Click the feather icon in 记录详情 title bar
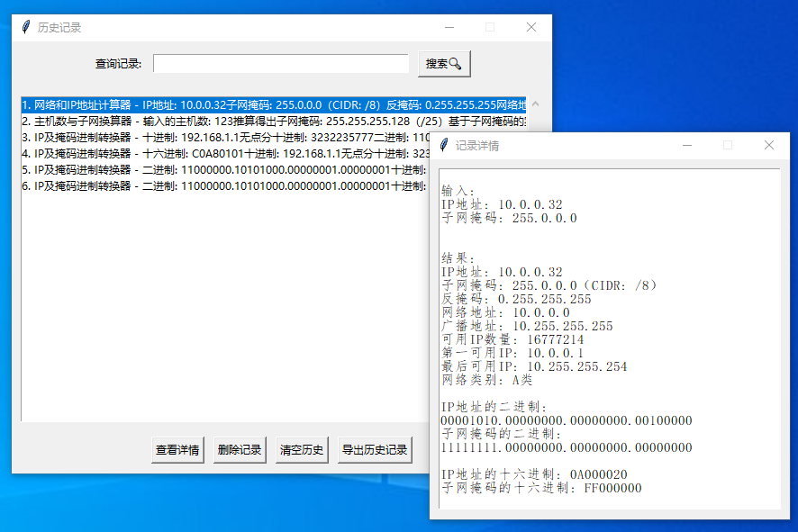The width and height of the screenshot is (798, 532). (x=444, y=145)
